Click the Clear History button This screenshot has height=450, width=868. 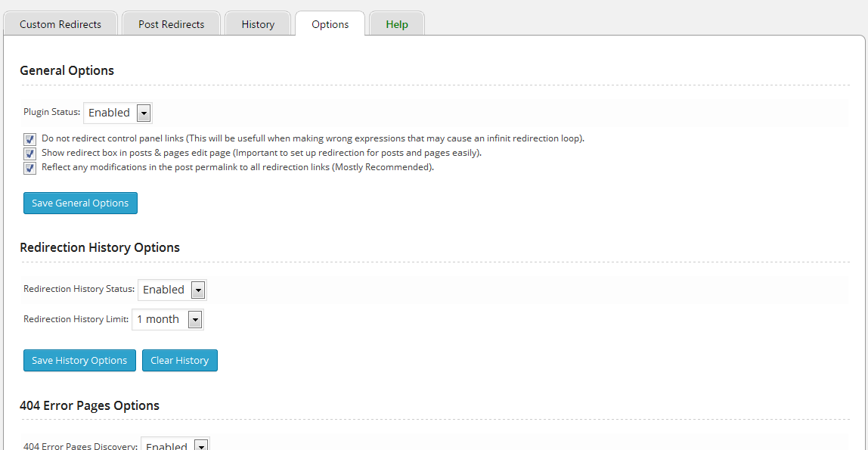(179, 360)
